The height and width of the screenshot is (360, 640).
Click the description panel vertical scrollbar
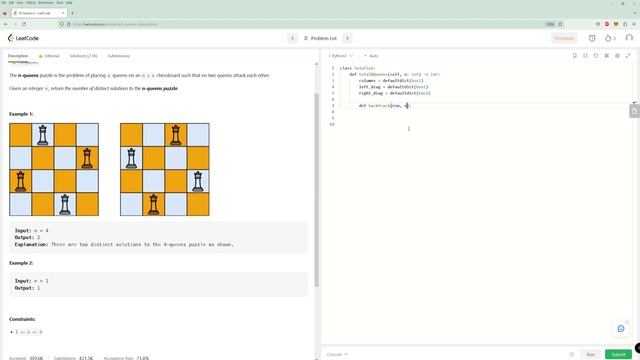point(316,190)
